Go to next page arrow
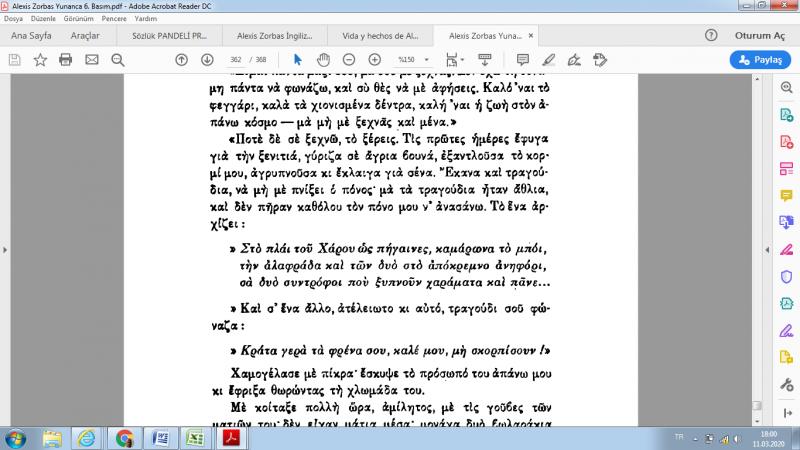Screen dimensions: 800x450 (x=207, y=60)
